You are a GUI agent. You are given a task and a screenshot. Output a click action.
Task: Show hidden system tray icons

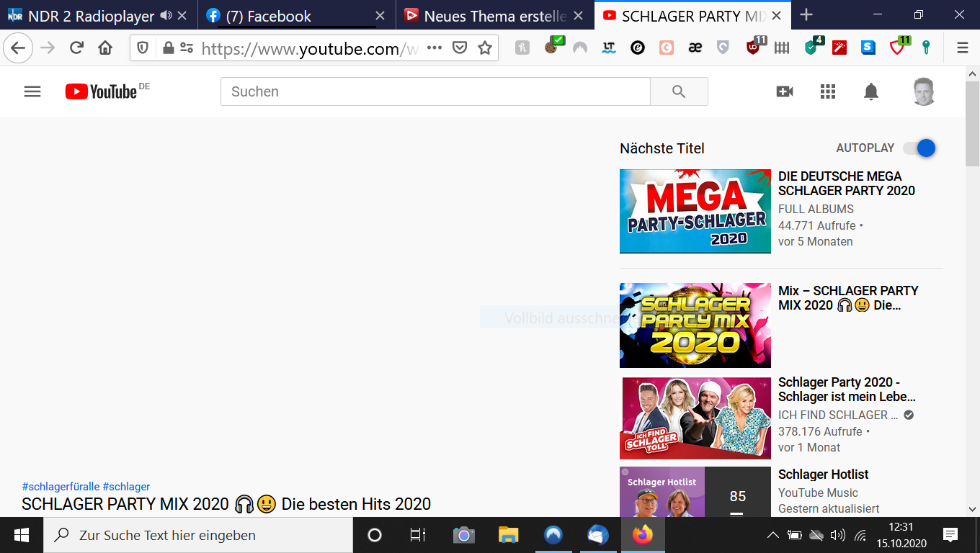pos(772,535)
